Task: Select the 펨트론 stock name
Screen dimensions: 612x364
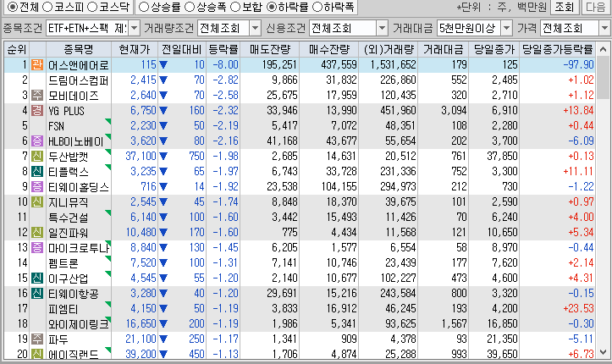Action: click(x=63, y=263)
